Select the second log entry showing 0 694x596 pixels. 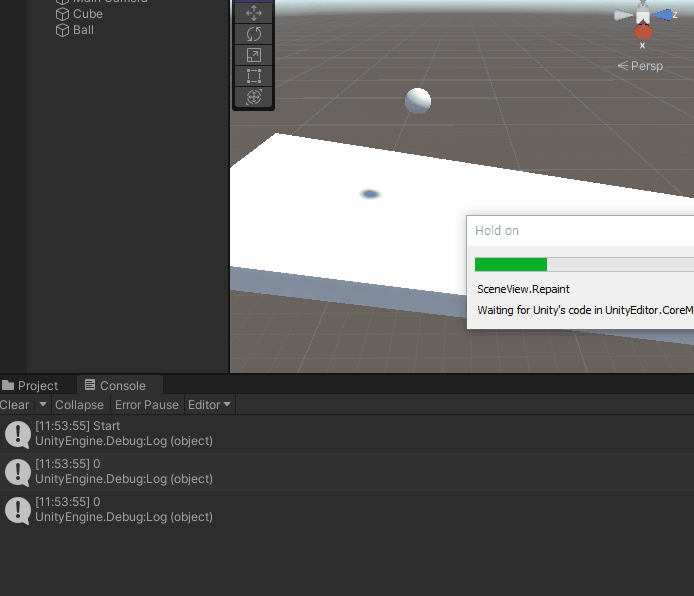click(347, 472)
